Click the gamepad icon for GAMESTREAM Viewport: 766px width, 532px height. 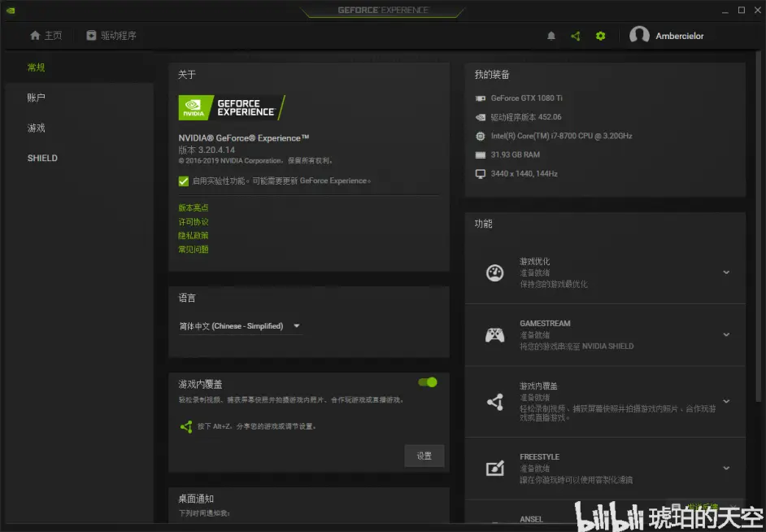495,335
